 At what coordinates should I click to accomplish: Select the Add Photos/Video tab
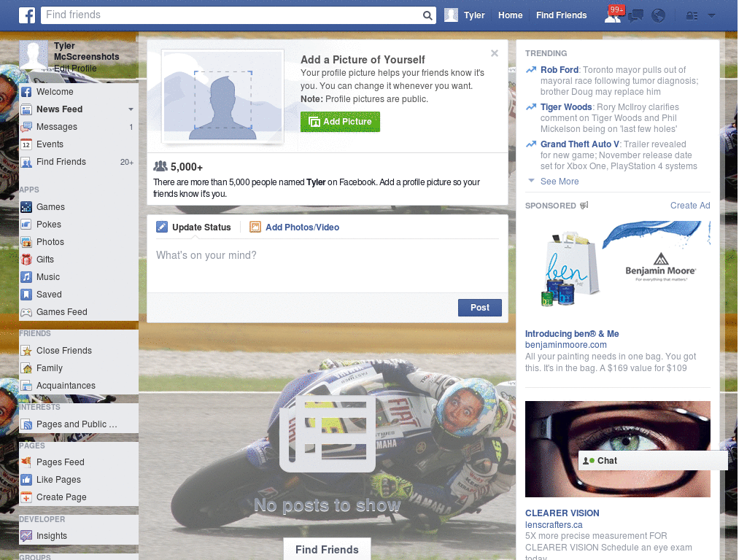click(x=295, y=227)
